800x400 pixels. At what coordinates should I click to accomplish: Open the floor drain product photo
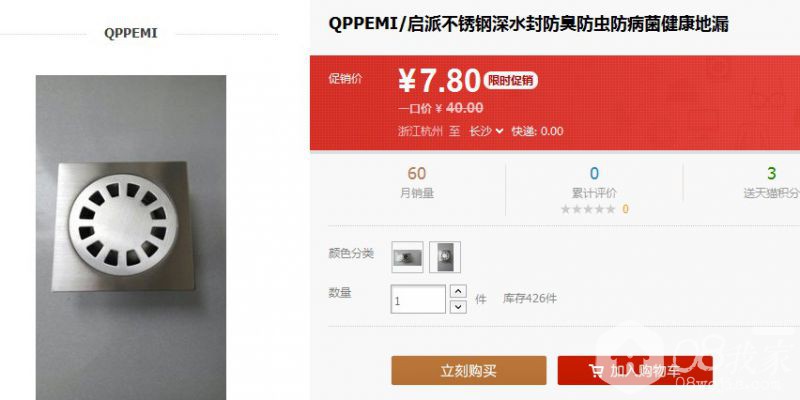tap(131, 237)
